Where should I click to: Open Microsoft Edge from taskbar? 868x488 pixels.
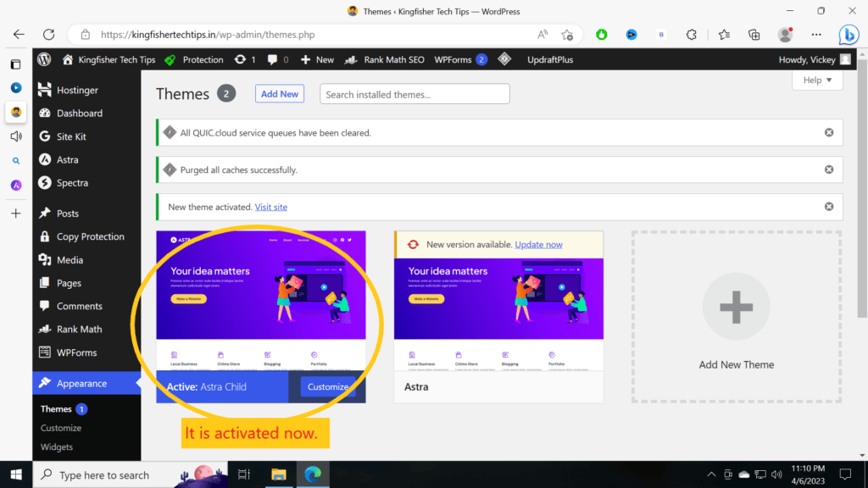click(x=313, y=474)
